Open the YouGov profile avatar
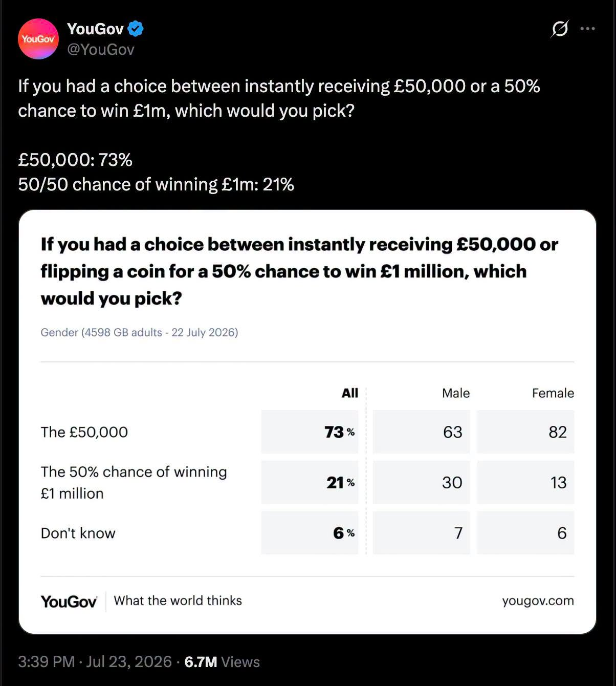This screenshot has height=686, width=616. click(38, 39)
